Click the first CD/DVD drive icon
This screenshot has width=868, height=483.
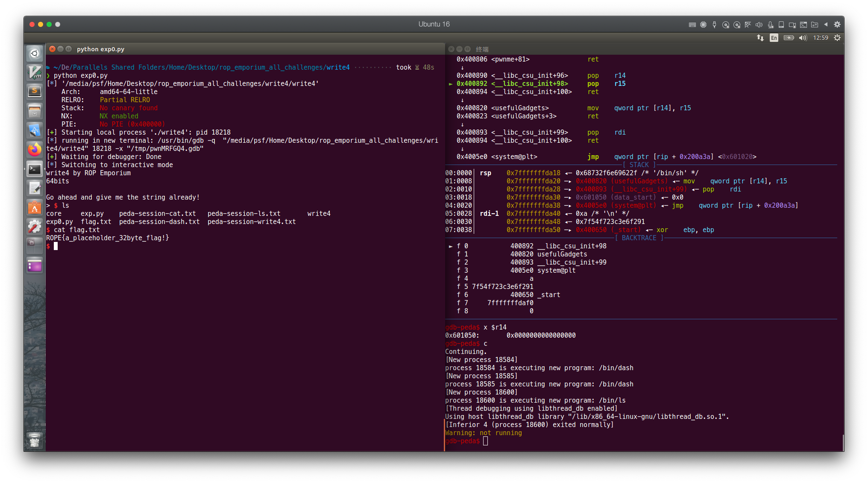(x=726, y=24)
